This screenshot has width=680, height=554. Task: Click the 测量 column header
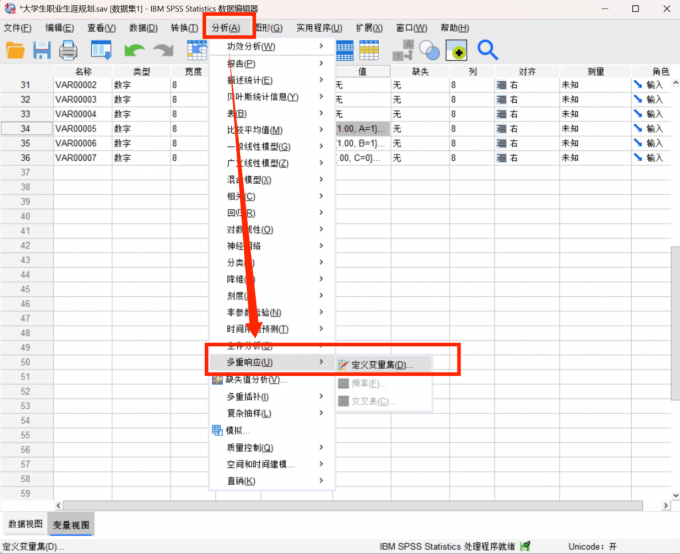[595, 71]
